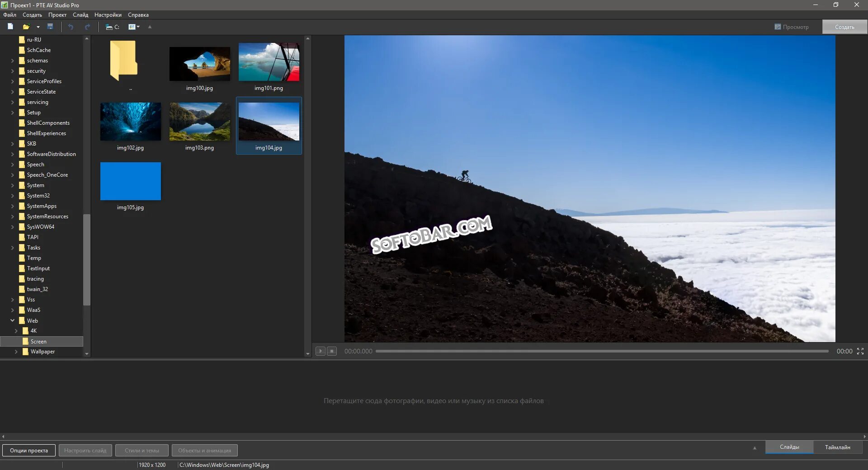Select the C: drive button

point(112,27)
